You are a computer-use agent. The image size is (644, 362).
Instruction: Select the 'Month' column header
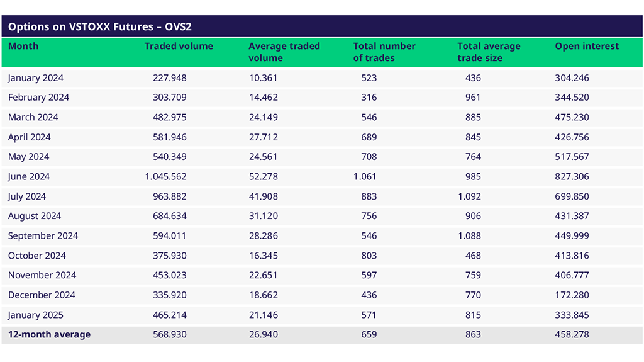[23, 47]
